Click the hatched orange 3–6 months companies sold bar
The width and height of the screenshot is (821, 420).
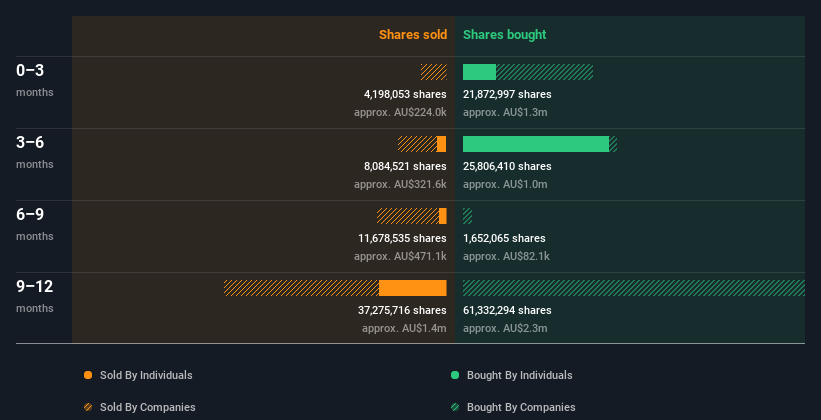coord(417,144)
